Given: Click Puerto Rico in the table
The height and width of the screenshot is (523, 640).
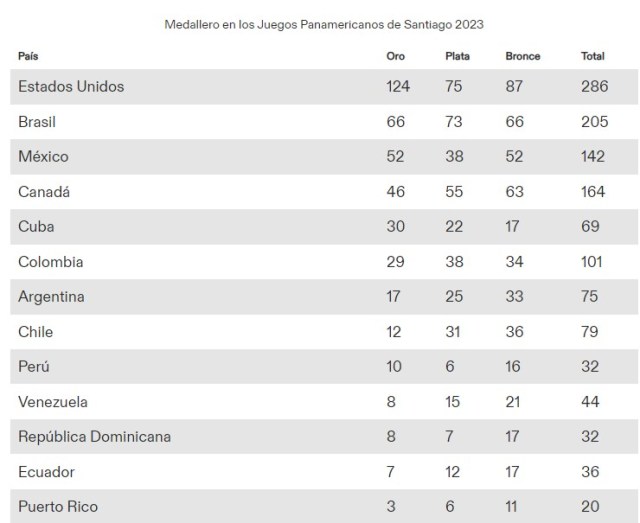Looking at the screenshot, I should click(58, 507).
